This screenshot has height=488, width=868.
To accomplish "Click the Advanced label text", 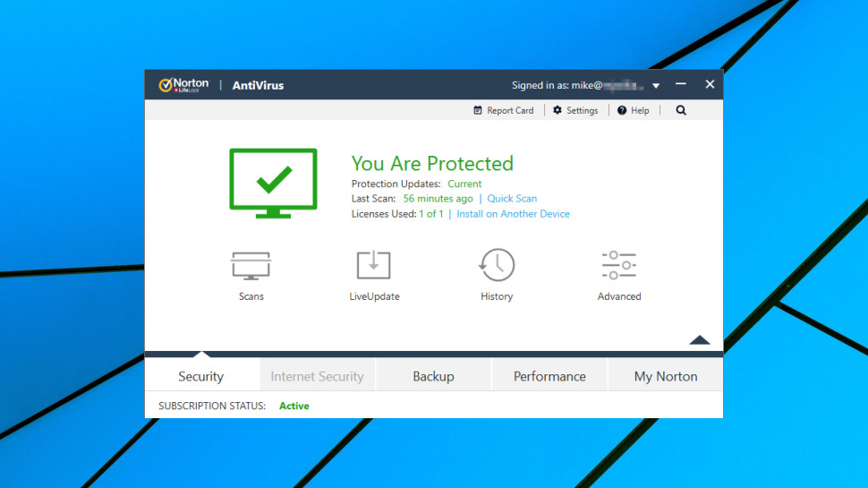I will tap(619, 296).
